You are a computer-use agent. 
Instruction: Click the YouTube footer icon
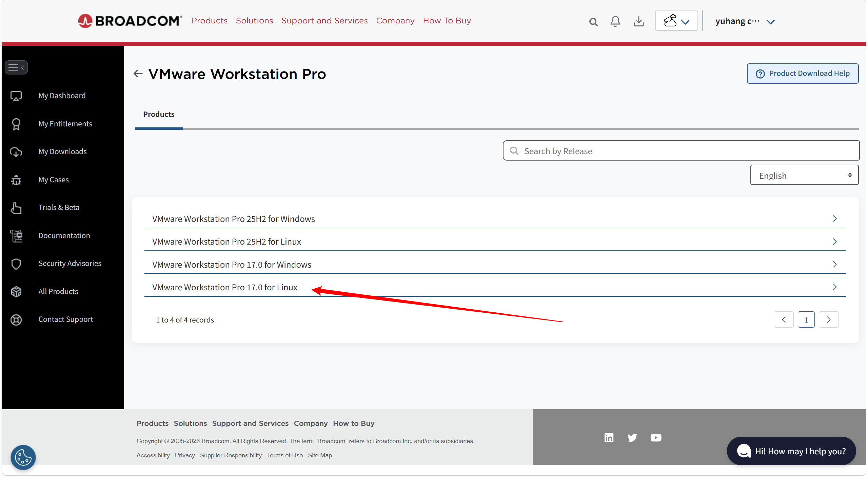(656, 438)
